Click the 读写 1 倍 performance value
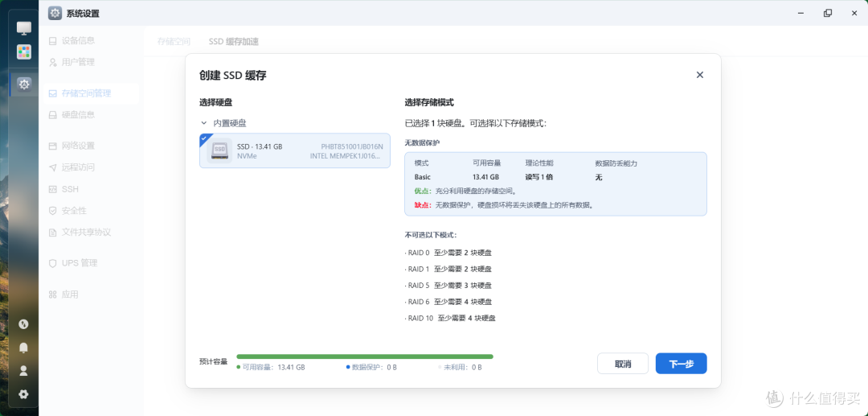 pos(539,177)
